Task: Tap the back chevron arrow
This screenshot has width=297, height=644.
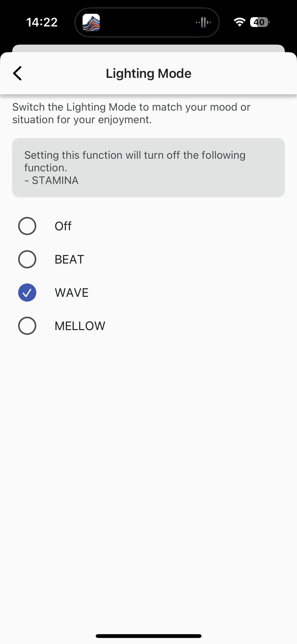Action: point(17,73)
